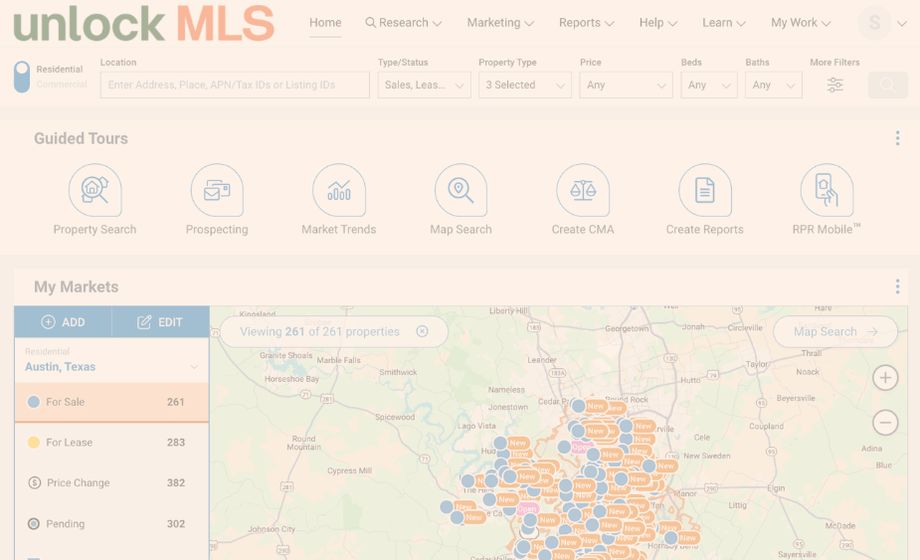Image resolution: width=920 pixels, height=560 pixels.
Task: Click the Map Search arrow button
Action: [x=835, y=332]
